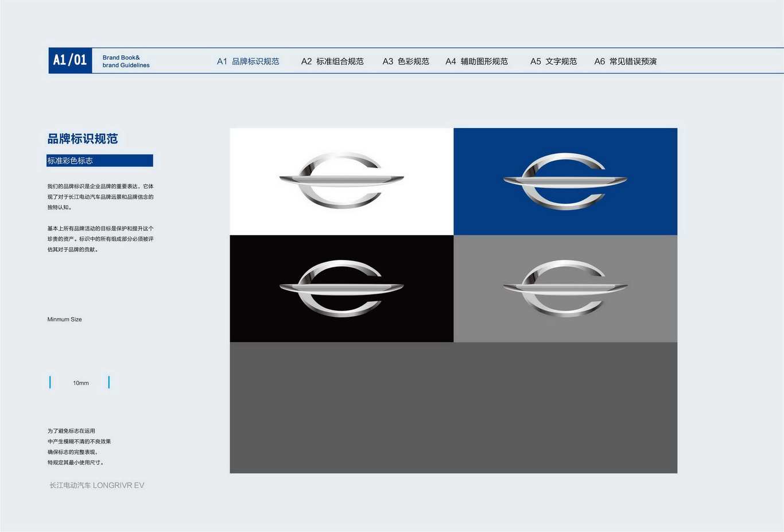This screenshot has width=784, height=532.
Task: Jump to A6 常见错误预演 tab
Action: pos(625,61)
